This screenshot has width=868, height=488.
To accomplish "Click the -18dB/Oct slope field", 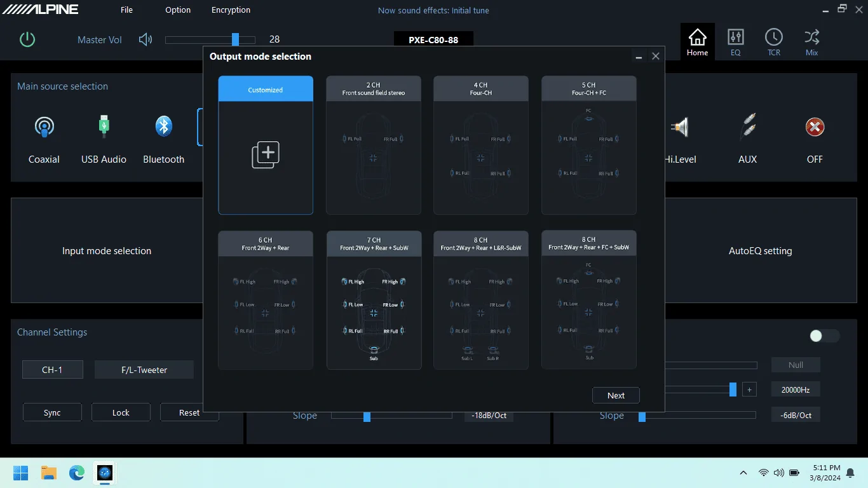I will point(489,416).
